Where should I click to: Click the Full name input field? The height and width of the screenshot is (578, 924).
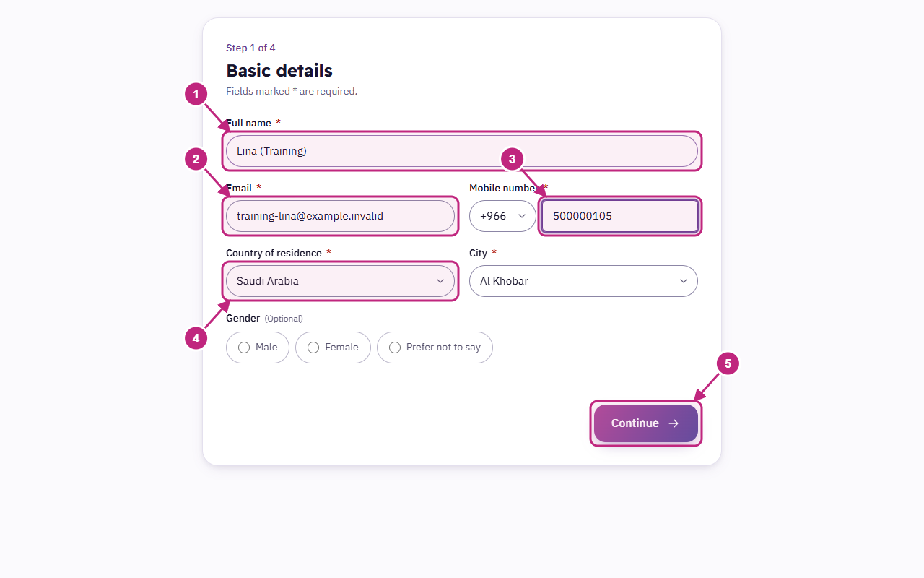click(462, 151)
